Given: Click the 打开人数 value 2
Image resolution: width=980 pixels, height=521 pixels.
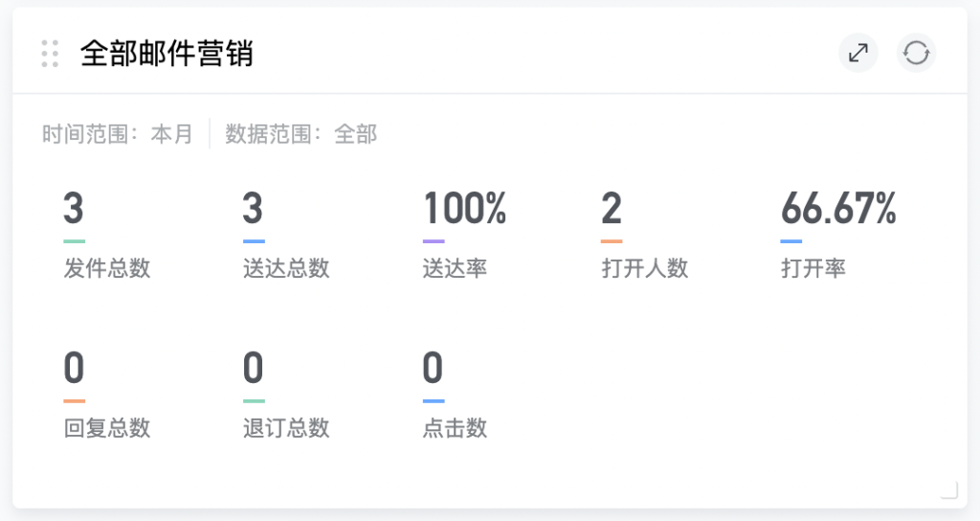Looking at the screenshot, I should (612, 209).
